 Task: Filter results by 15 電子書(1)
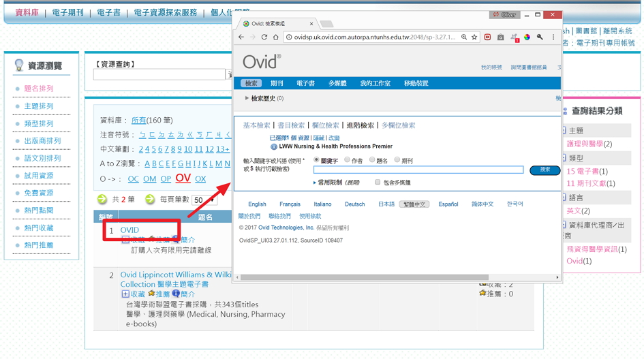click(x=587, y=171)
